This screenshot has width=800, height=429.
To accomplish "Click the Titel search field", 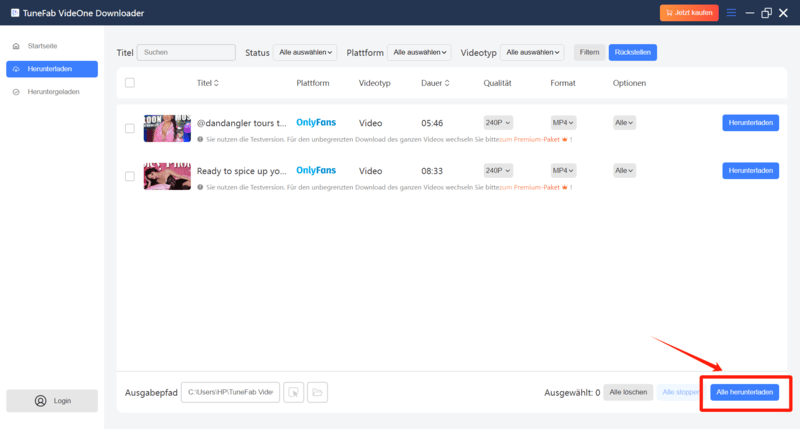I will 186,52.
